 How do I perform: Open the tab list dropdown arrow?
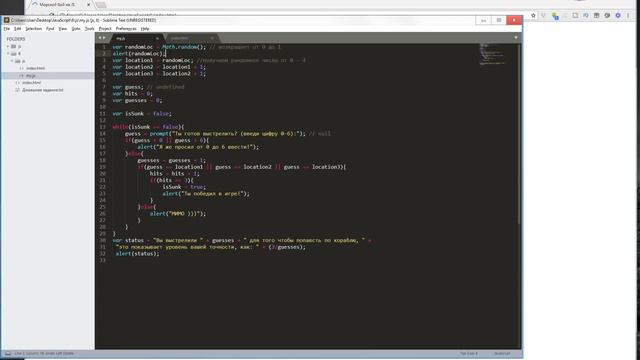516,38
